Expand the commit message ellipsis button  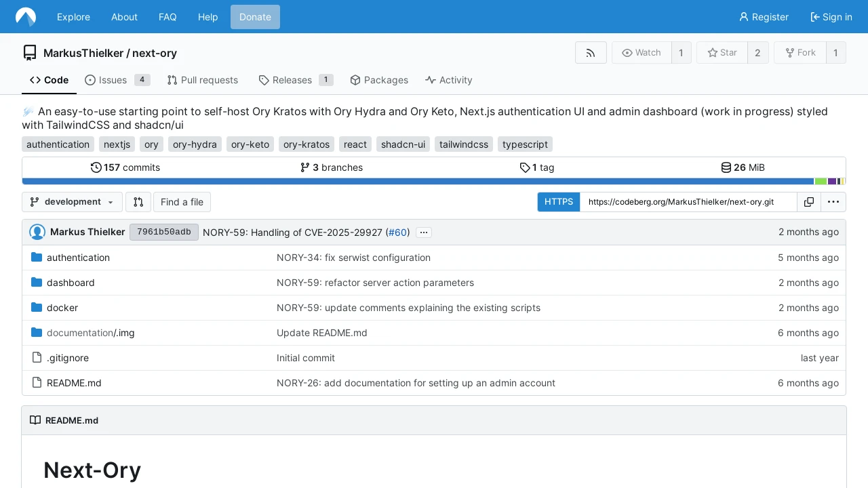(x=424, y=232)
